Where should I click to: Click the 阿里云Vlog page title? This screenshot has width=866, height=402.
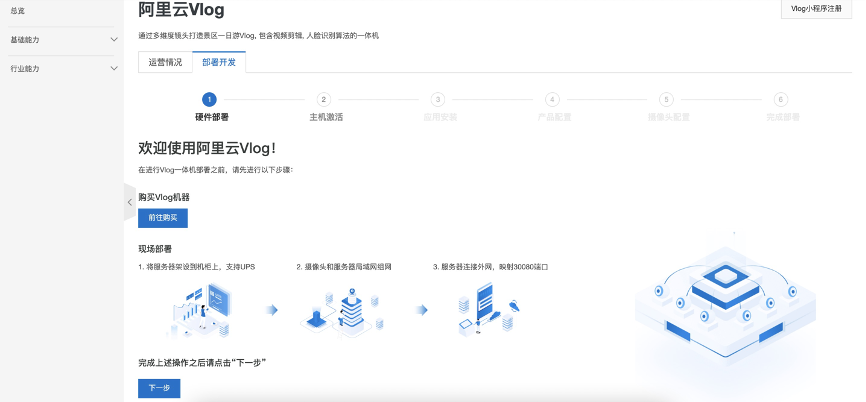pos(181,10)
